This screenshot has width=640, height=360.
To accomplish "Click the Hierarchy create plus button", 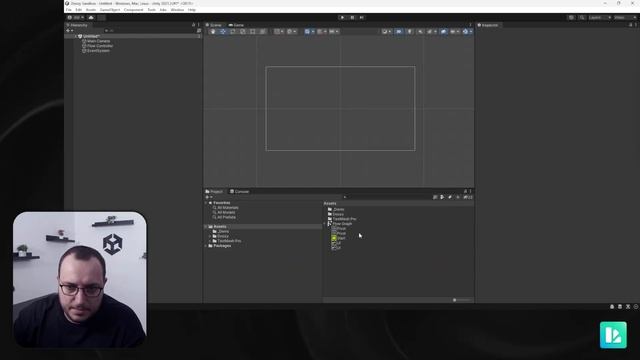I will [x=70, y=31].
